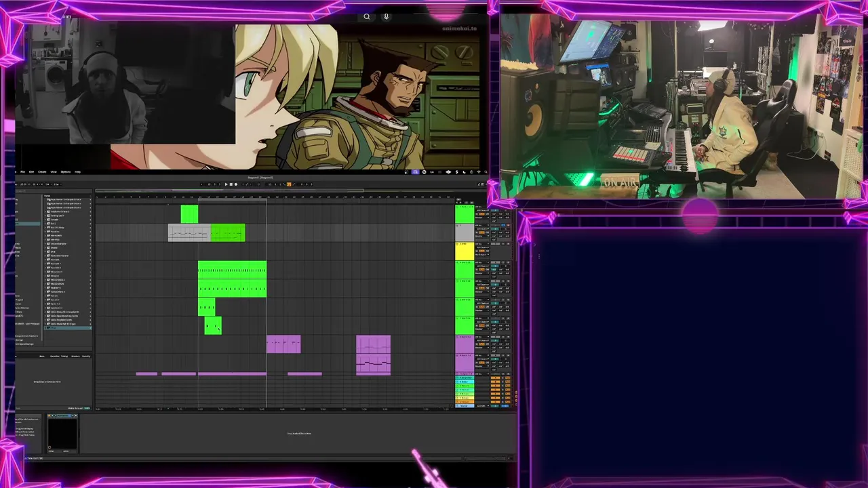Screen dimensions: 868x488
Task: Select the device in detail view
Action: tap(62, 432)
